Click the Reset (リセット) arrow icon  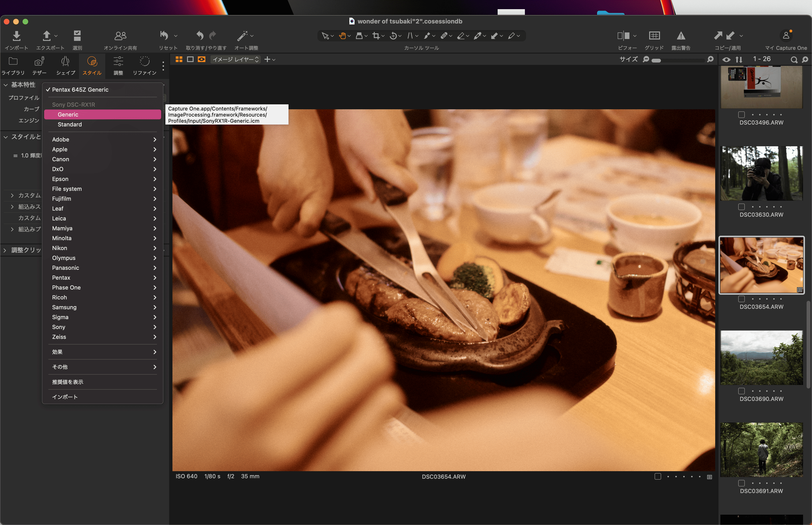click(164, 35)
